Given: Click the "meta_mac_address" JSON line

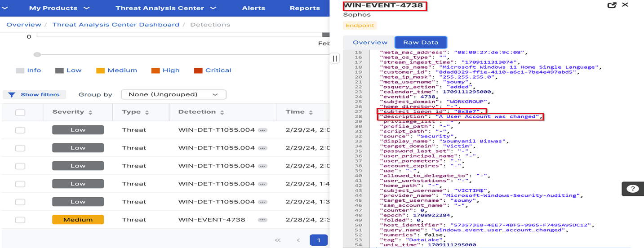Looking at the screenshot, I should pyautogui.click(x=453, y=53).
